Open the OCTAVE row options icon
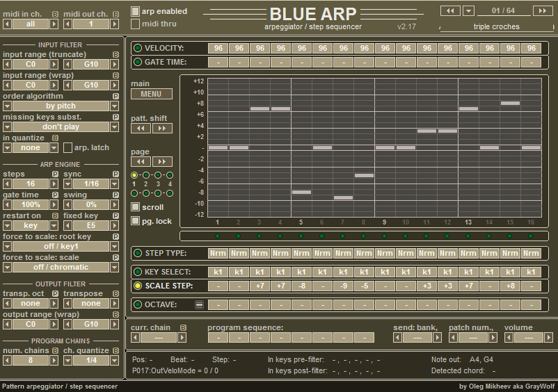The height and width of the screenshot is (392, 558). point(199,304)
